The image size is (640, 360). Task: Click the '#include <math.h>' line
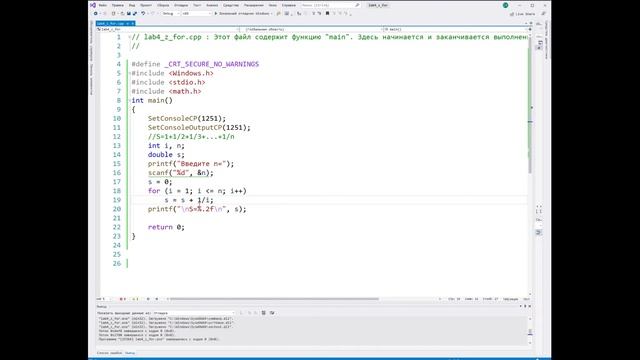tap(166, 91)
